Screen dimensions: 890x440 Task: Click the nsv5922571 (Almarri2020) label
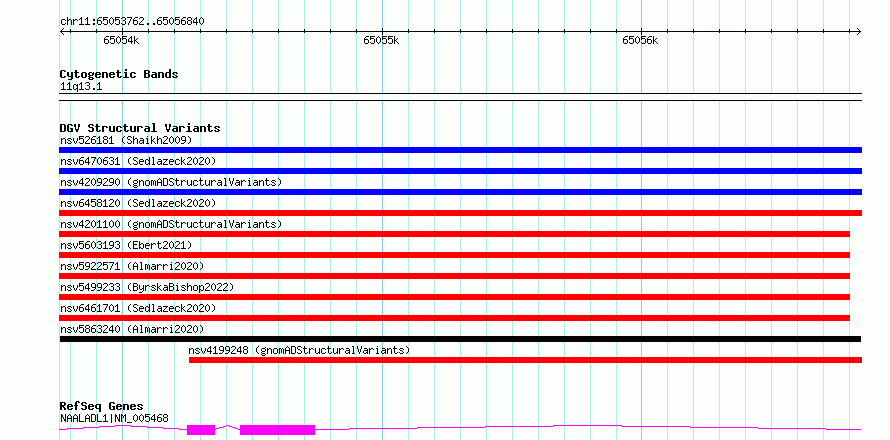(x=132, y=266)
